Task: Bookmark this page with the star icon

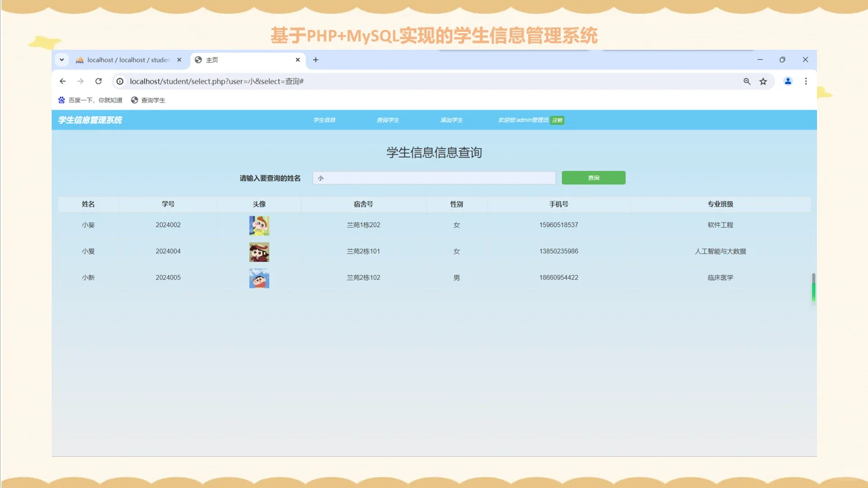Action: 763,81
